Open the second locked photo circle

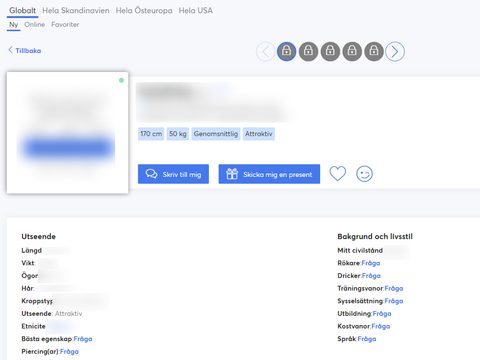point(308,51)
